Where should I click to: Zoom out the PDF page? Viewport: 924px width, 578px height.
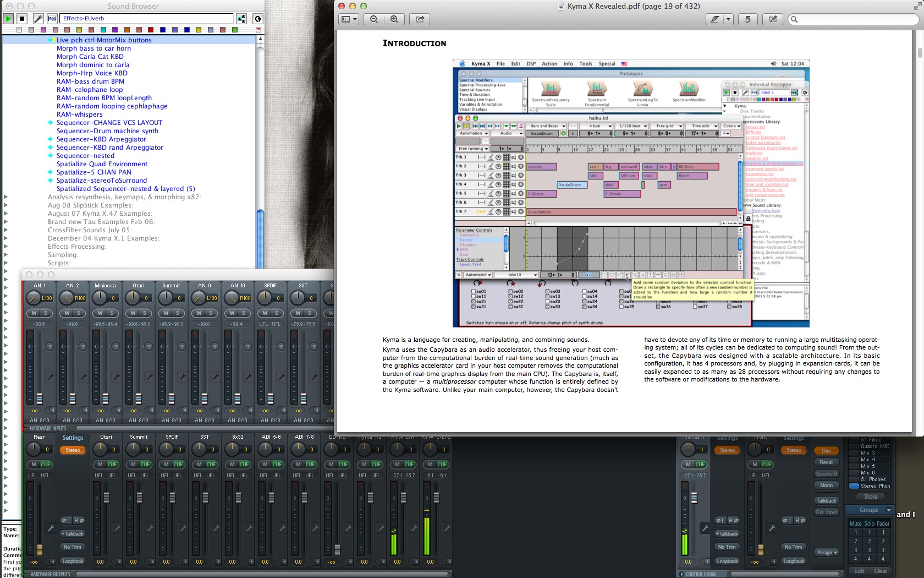point(374,19)
